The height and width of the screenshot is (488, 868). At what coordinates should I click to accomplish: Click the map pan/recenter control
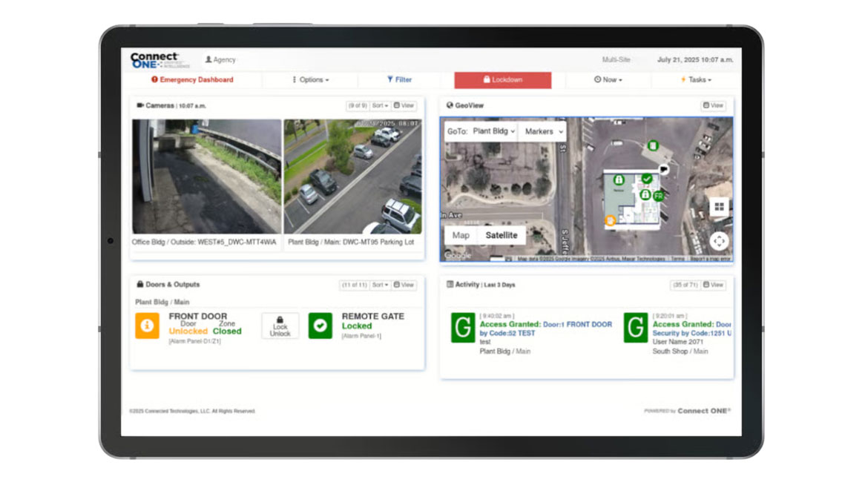pyautogui.click(x=719, y=241)
